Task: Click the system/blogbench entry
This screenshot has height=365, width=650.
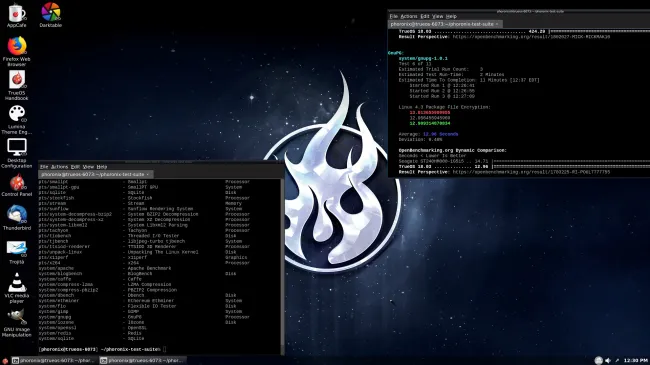Action: [x=60, y=274]
